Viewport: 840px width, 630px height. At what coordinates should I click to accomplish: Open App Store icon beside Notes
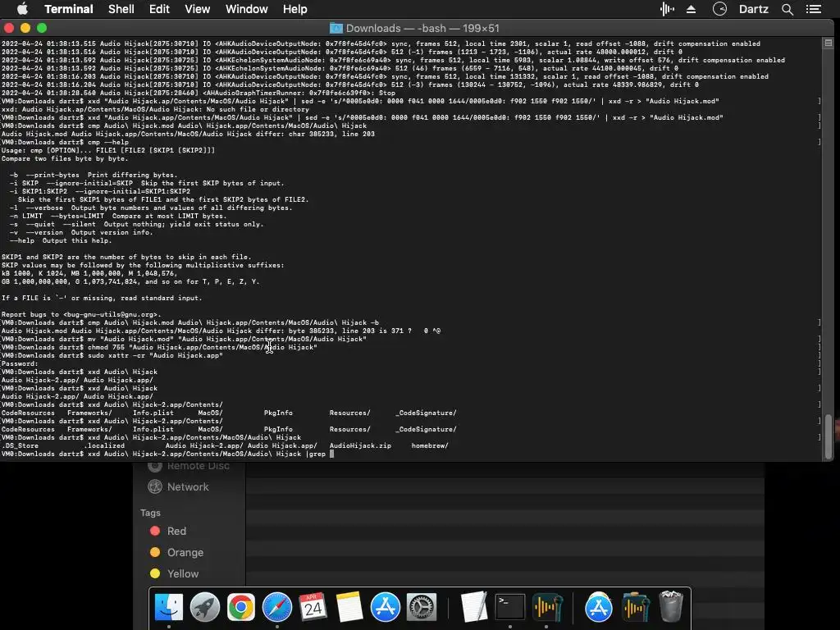[x=386, y=607]
